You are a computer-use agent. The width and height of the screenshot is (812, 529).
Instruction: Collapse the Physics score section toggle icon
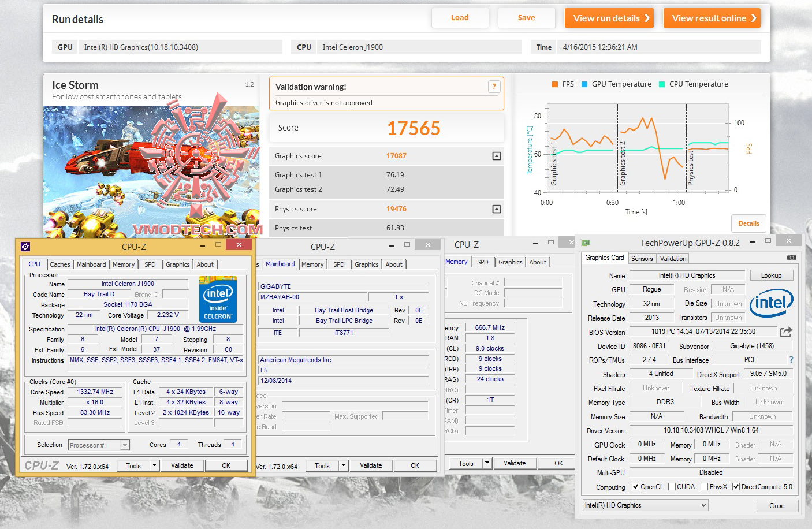click(x=497, y=209)
